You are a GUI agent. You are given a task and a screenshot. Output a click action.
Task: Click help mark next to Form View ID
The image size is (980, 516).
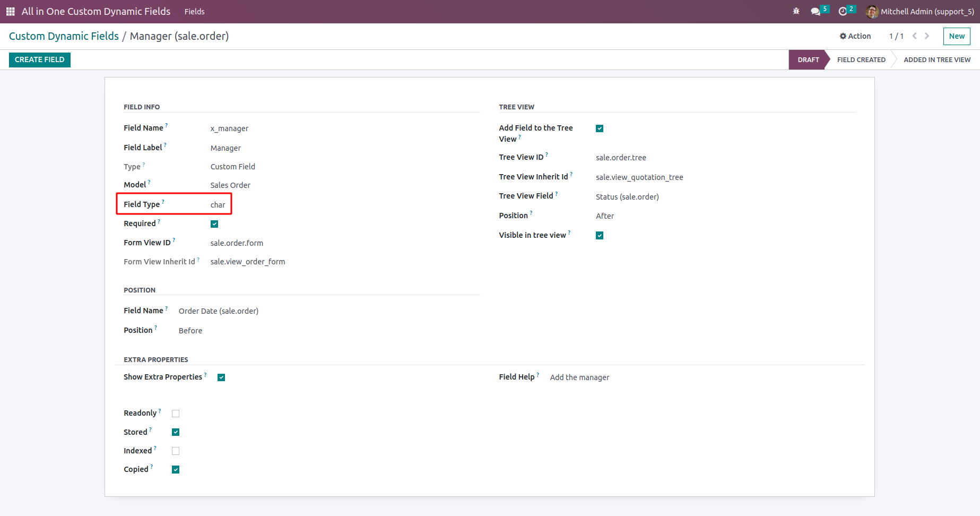174,240
